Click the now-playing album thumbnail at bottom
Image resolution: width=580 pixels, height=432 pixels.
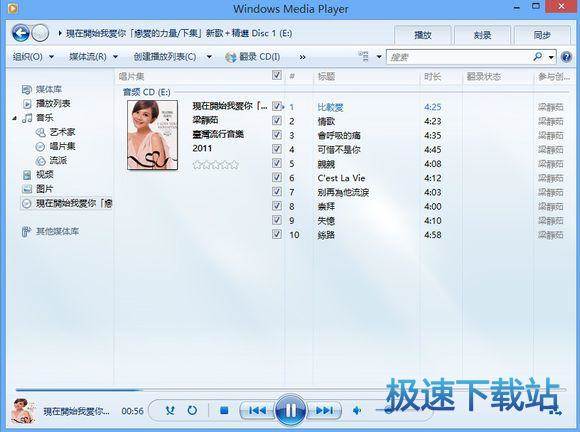24,411
